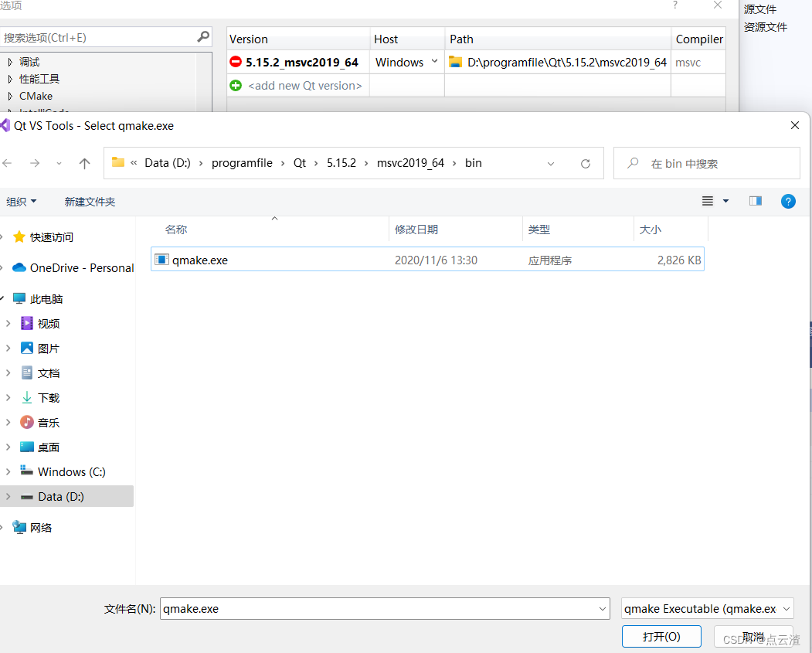The height and width of the screenshot is (653, 812).
Task: Click Qt in the breadcrumb path
Action: coord(299,163)
